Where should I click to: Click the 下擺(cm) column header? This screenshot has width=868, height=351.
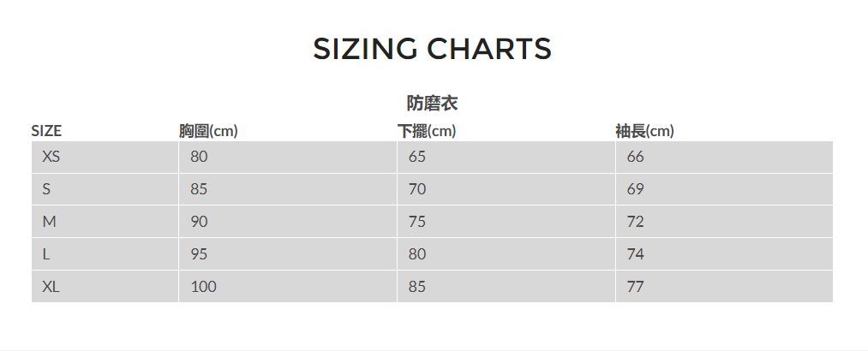pos(426,131)
